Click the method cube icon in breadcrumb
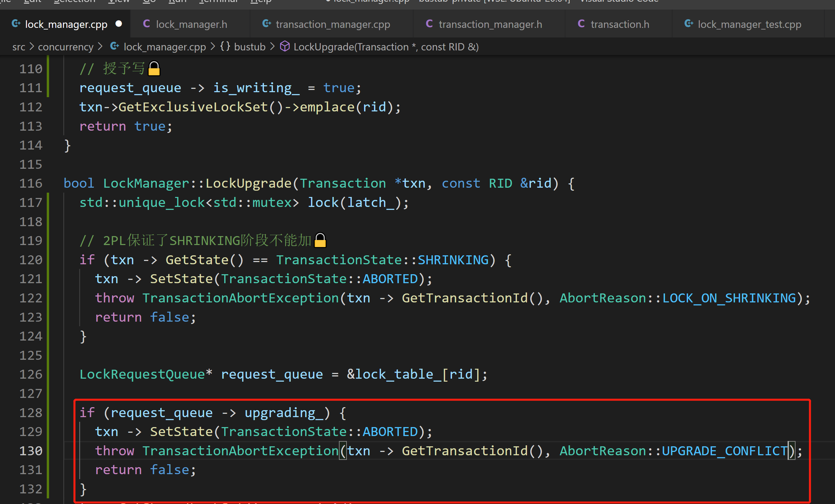 click(285, 46)
